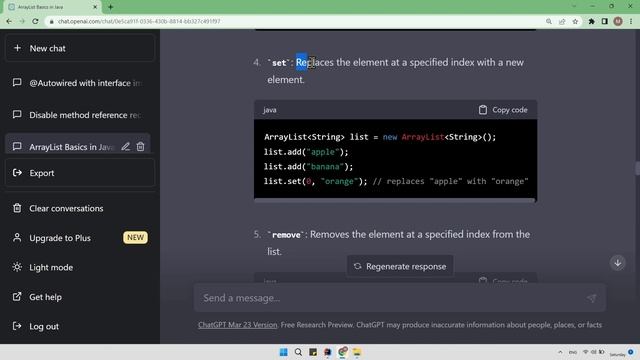Open 'Disable method reference' conversation

(80, 115)
